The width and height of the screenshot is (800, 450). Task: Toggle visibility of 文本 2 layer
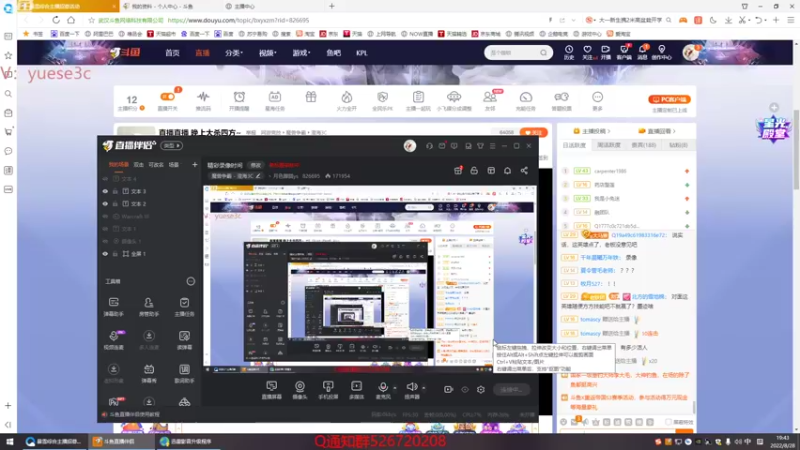(105, 204)
